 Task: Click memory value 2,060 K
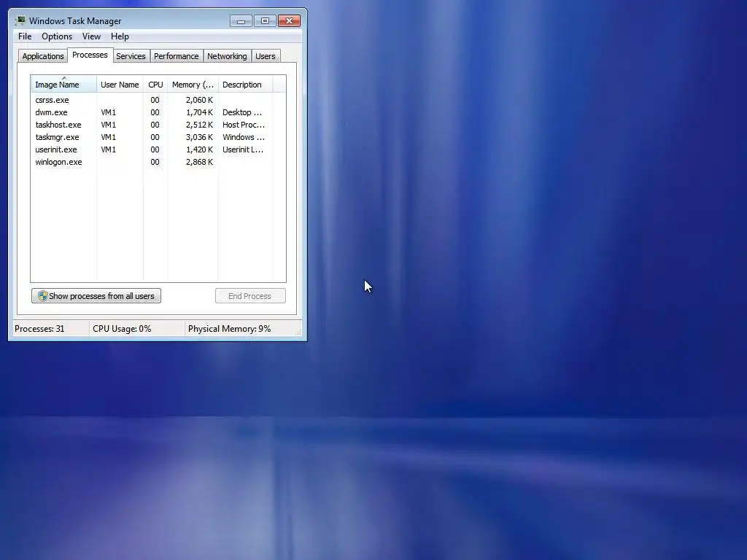pyautogui.click(x=199, y=100)
